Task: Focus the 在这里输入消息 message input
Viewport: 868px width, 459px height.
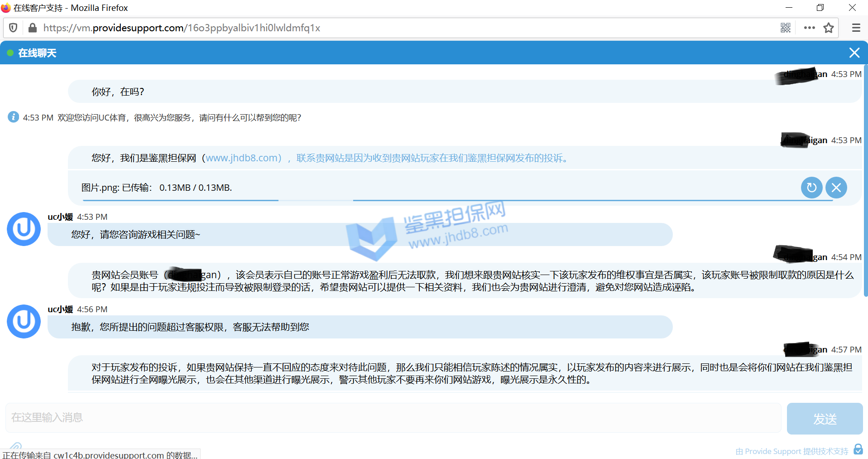Action: point(393,418)
